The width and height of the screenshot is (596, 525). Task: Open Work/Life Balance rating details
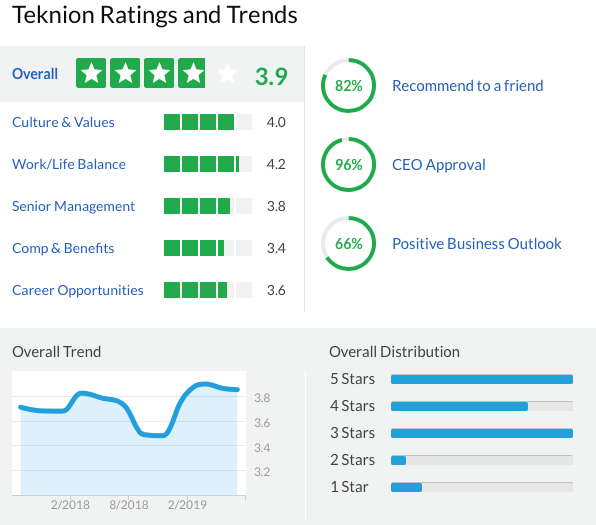pos(69,164)
